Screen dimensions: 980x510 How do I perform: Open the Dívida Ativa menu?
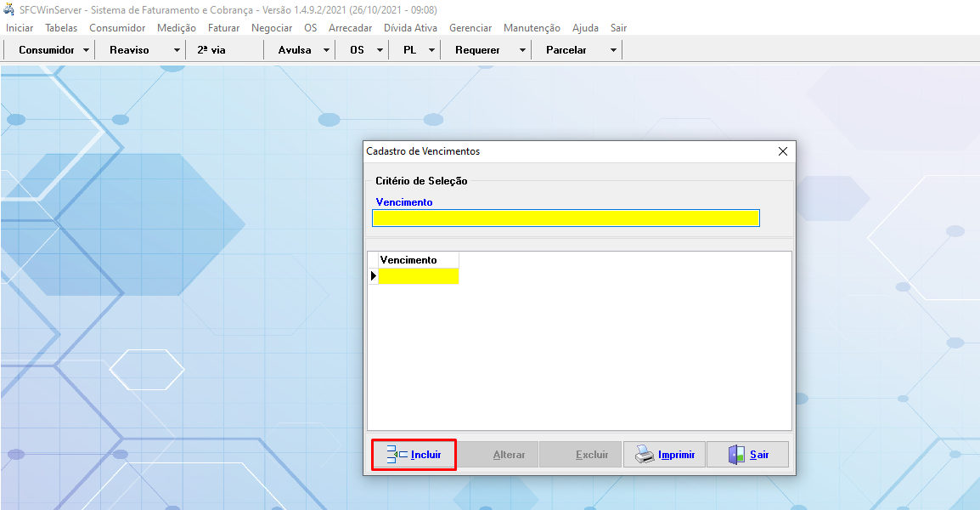(x=410, y=28)
